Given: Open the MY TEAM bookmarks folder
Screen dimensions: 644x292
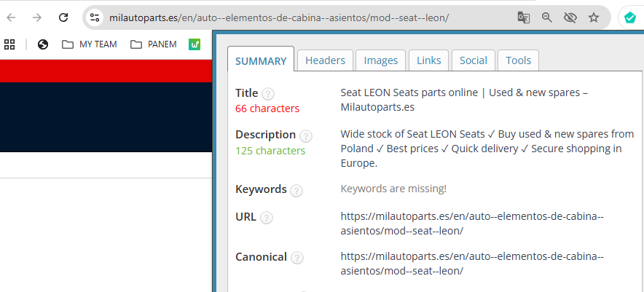Looking at the screenshot, I should pos(90,44).
